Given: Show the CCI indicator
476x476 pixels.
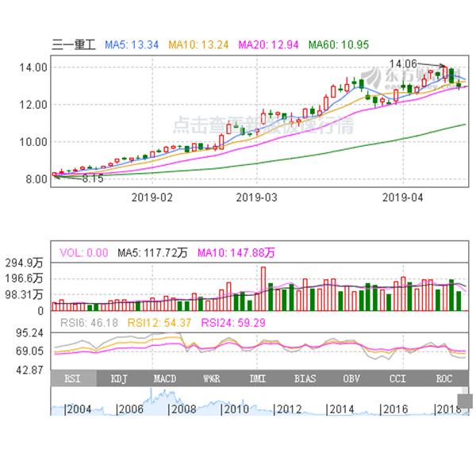Looking at the screenshot, I should [x=398, y=378].
